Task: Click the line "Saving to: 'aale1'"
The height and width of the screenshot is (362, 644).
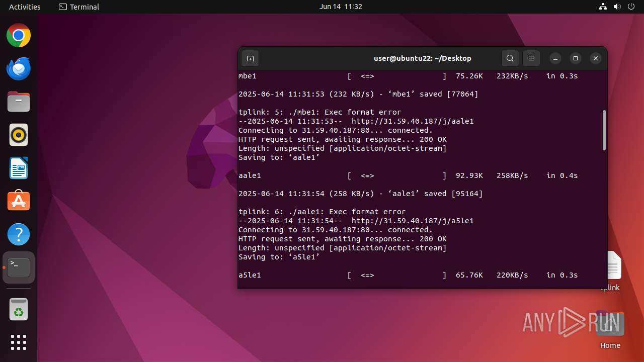Action: [x=279, y=157]
